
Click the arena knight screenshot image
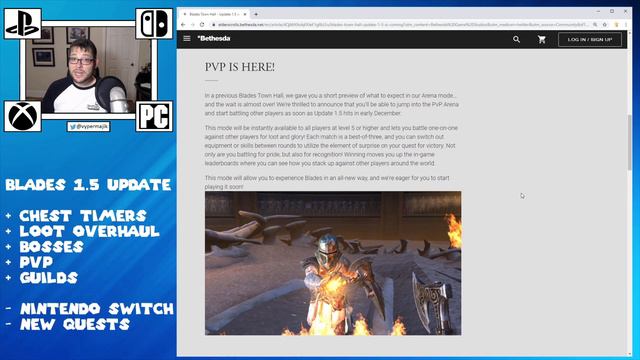point(333,263)
